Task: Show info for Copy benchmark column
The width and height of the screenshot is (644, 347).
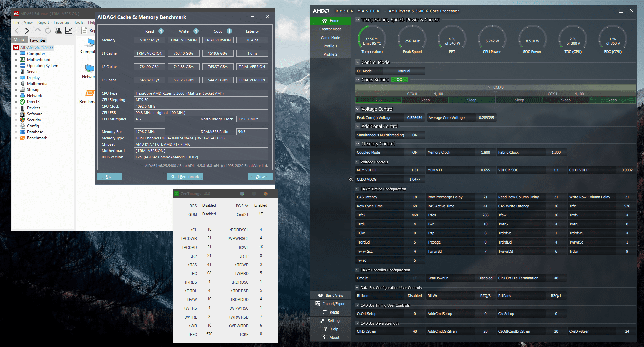Action: click(x=229, y=31)
